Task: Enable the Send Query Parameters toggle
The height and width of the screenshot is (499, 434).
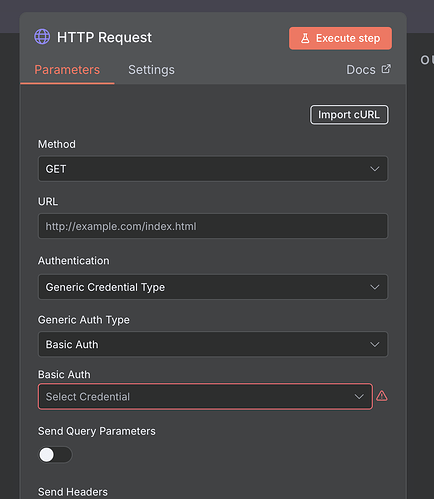Action: pyautogui.click(x=55, y=455)
